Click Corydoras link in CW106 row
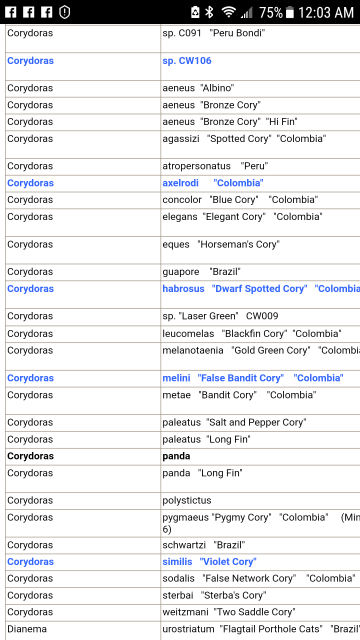The image size is (360, 640). pyautogui.click(x=31, y=61)
